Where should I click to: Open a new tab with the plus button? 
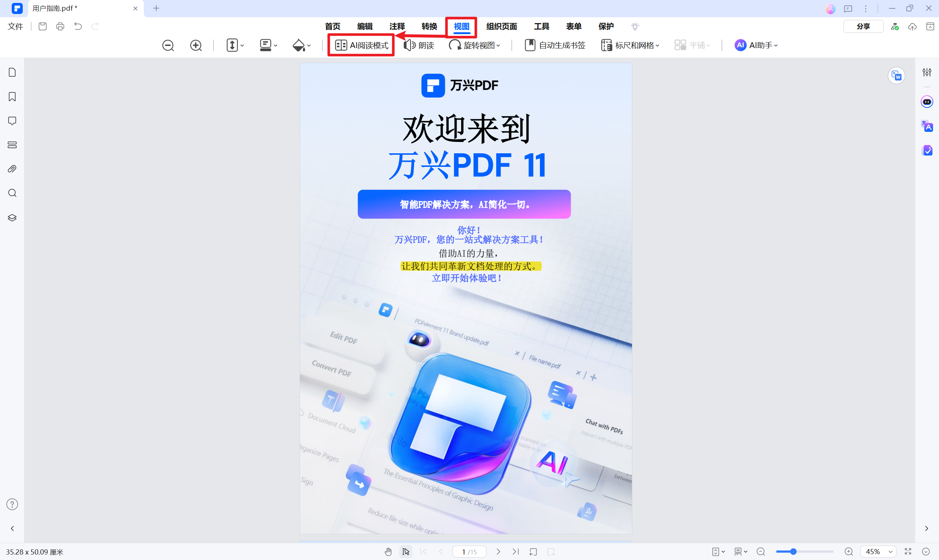(x=156, y=8)
